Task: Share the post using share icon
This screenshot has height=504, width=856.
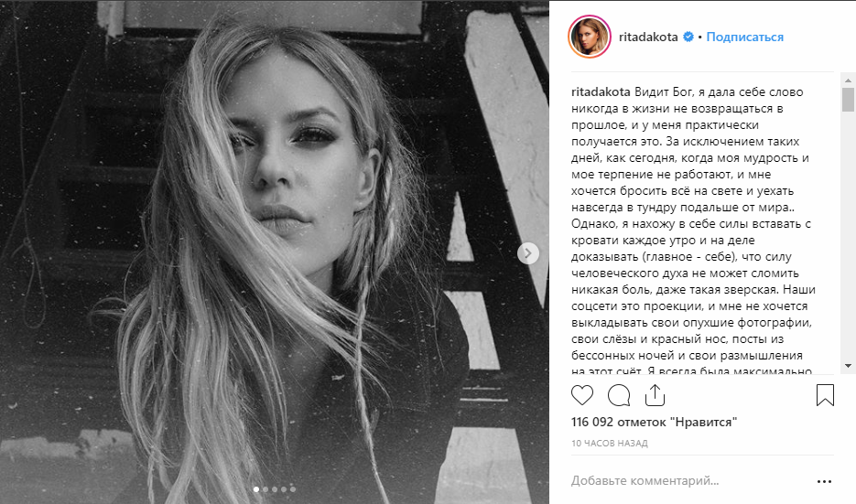Action: click(655, 395)
